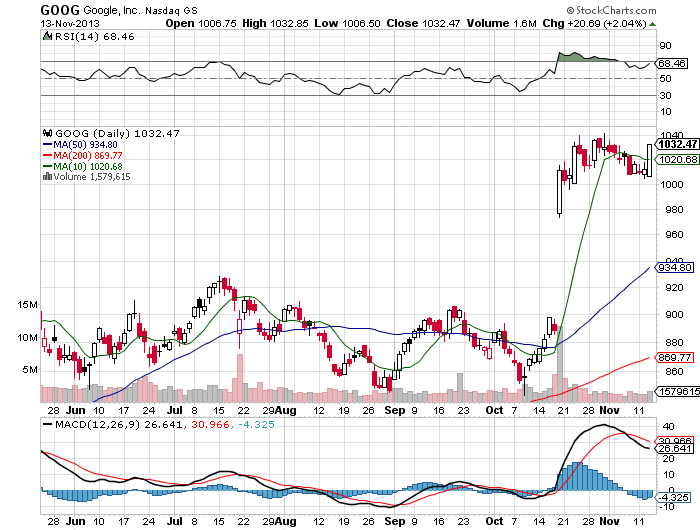Click the volume bars icon in the legend

[x=47, y=177]
